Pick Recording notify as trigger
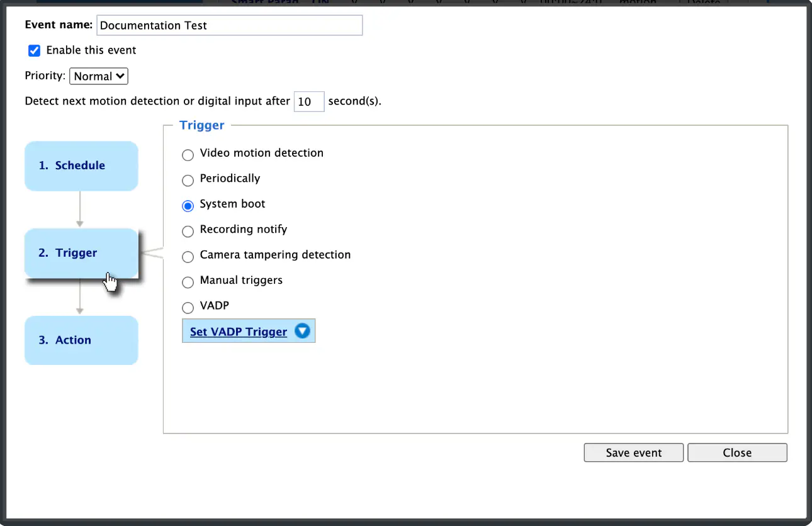 click(188, 232)
